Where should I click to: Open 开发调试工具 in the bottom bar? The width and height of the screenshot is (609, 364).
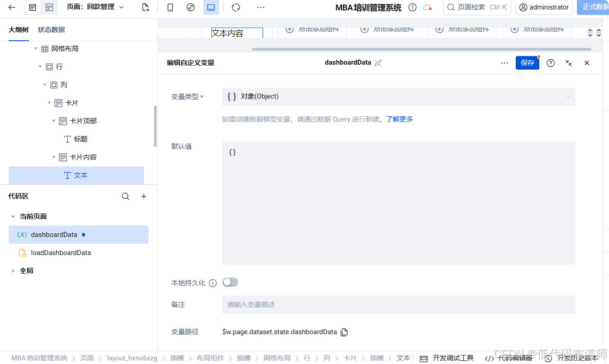tap(447, 358)
